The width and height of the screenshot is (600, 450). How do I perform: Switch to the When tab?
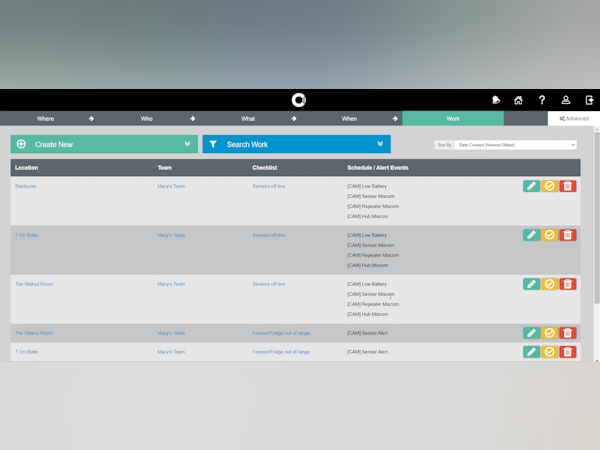point(349,119)
